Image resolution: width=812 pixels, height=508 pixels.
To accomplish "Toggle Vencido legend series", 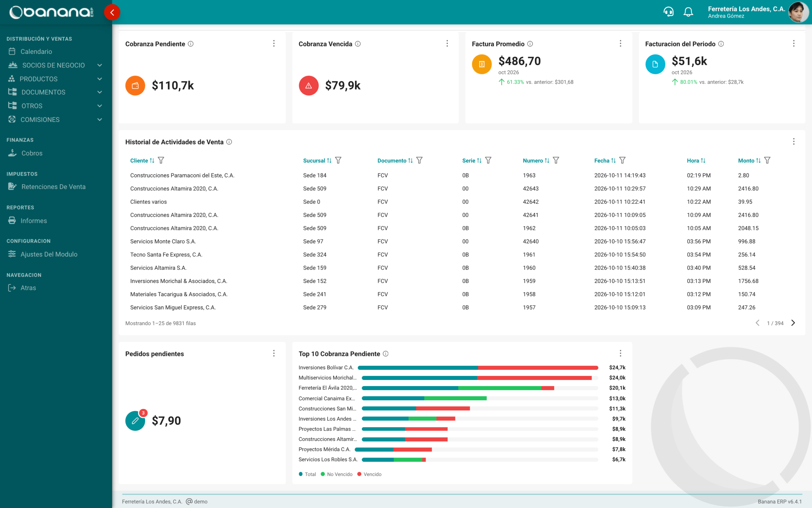I will (x=370, y=474).
